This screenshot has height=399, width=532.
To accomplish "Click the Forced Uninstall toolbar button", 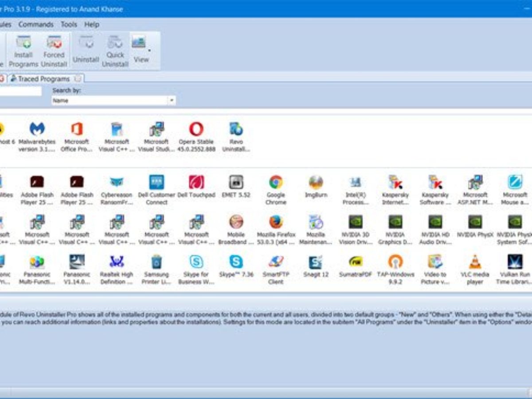I will pyautogui.click(x=54, y=51).
